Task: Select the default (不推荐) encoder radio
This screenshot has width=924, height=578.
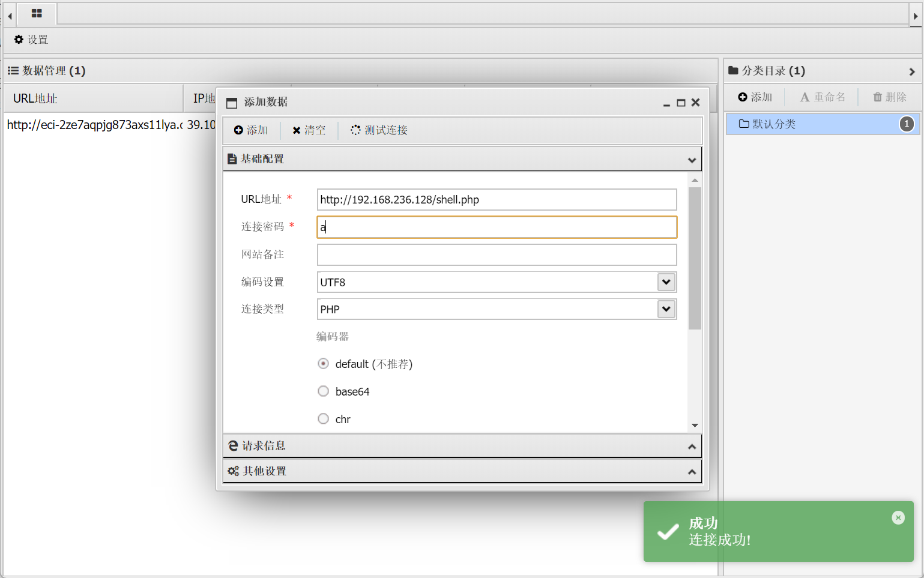Action: (x=324, y=364)
